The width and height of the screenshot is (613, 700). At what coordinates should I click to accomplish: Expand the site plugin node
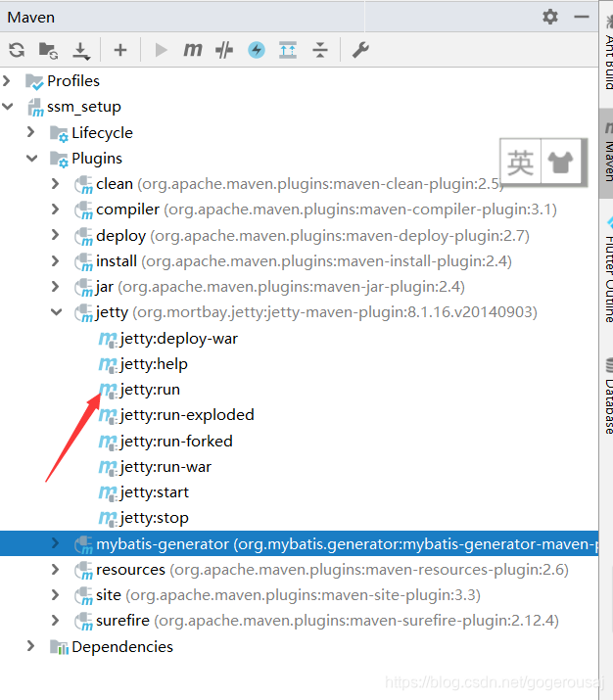56,594
